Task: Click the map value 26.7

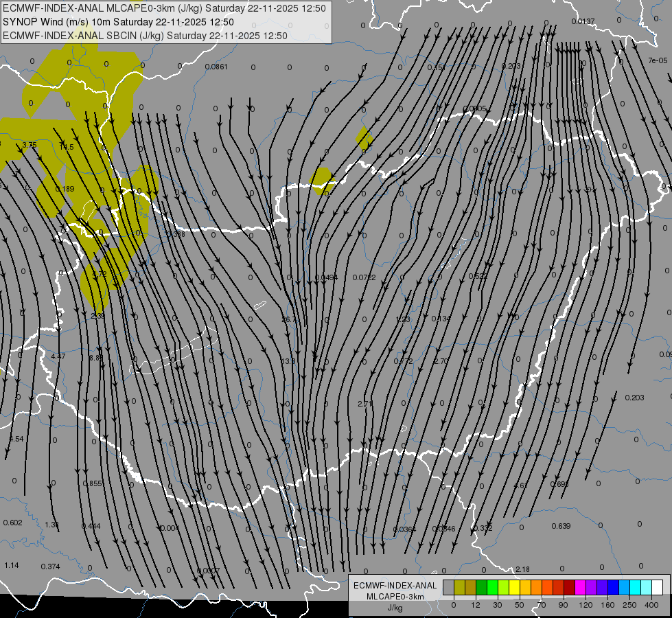Action: 289,319
